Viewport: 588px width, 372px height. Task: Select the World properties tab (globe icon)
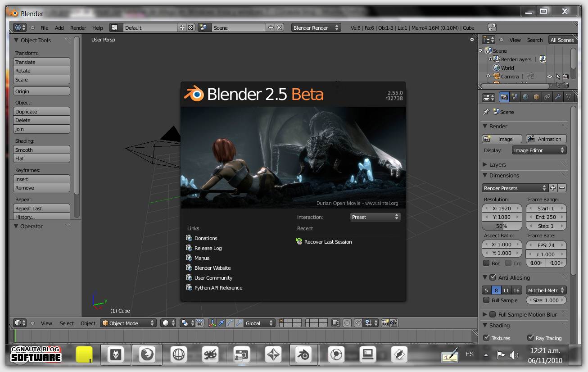(x=525, y=97)
